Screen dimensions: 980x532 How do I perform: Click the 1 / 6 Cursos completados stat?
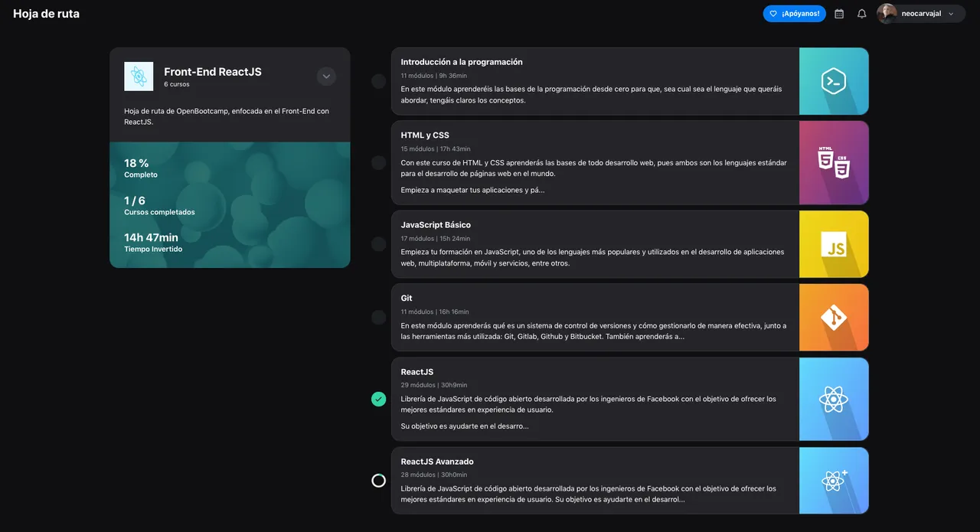point(159,206)
